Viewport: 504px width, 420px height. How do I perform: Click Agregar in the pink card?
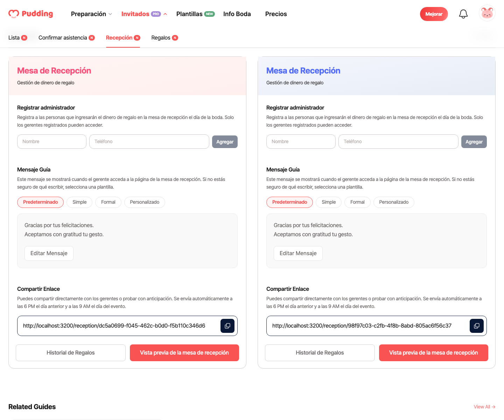pyautogui.click(x=225, y=142)
